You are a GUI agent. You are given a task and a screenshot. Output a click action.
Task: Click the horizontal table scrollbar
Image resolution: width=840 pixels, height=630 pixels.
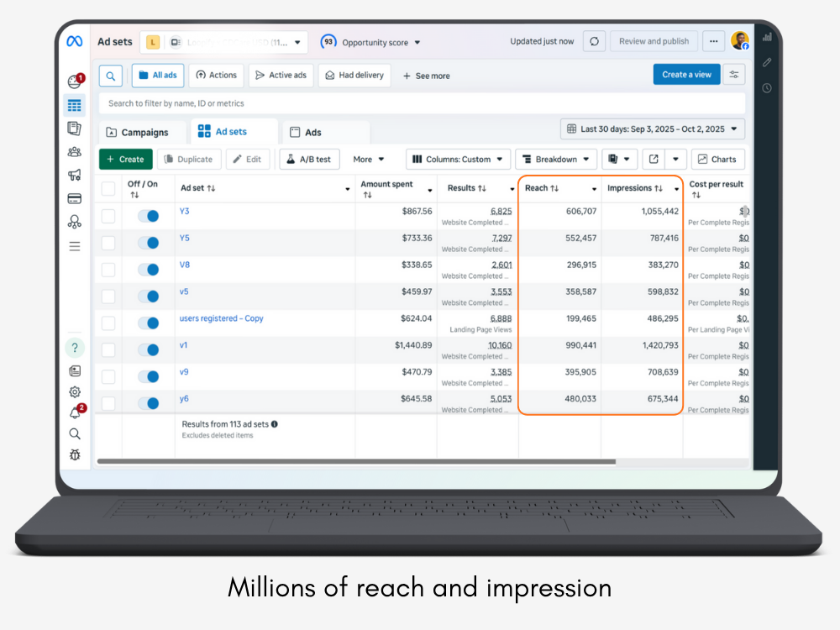(356, 461)
